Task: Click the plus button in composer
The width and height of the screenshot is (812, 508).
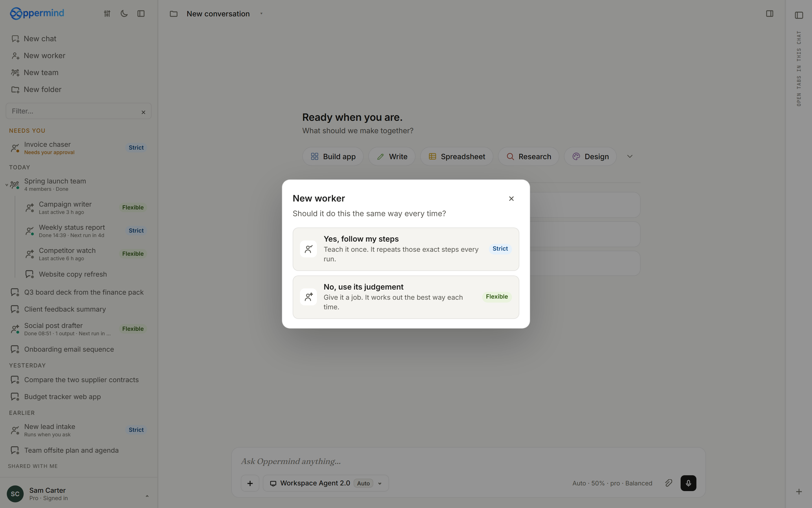Action: click(x=250, y=483)
